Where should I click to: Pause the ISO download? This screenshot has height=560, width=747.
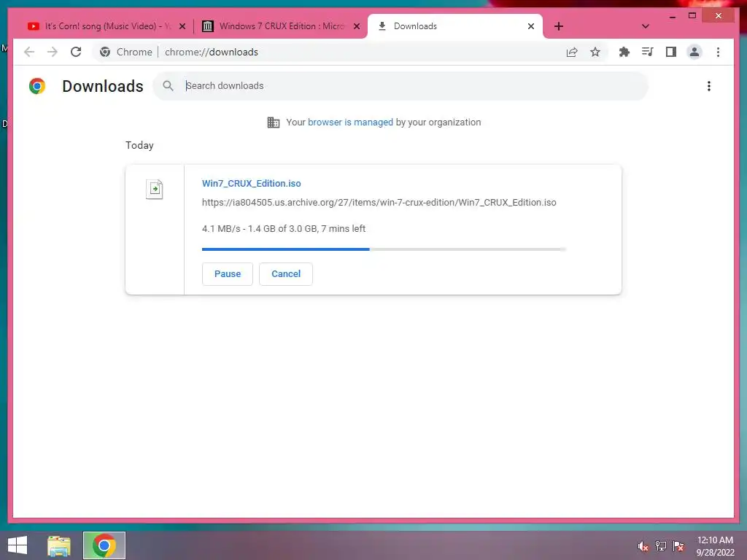[228, 274]
